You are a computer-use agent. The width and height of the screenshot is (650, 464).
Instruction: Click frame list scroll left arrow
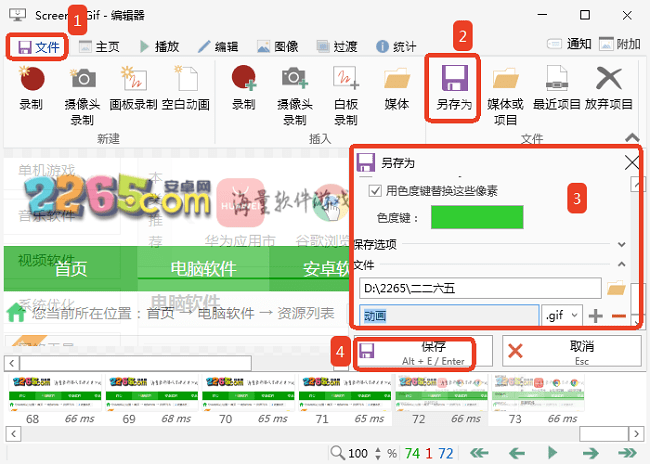(13, 434)
